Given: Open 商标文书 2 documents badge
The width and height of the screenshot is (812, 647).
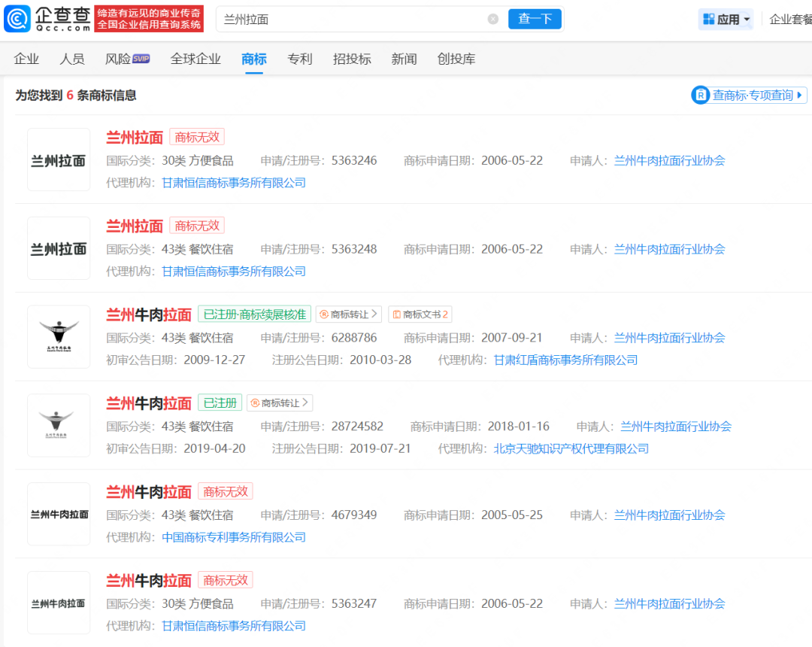Looking at the screenshot, I should click(x=420, y=314).
